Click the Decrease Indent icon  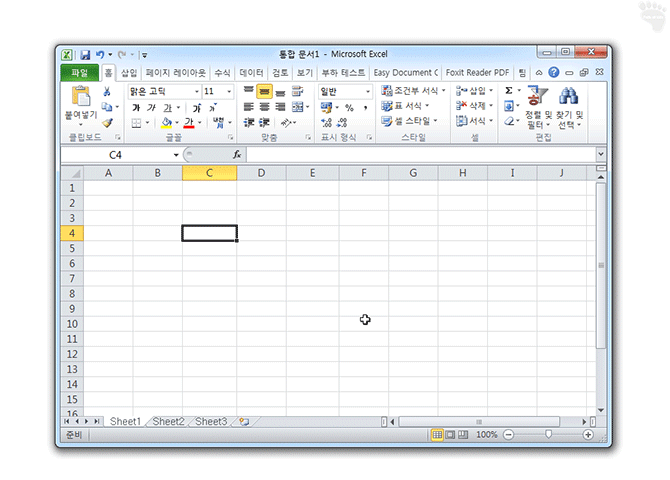coord(249,123)
